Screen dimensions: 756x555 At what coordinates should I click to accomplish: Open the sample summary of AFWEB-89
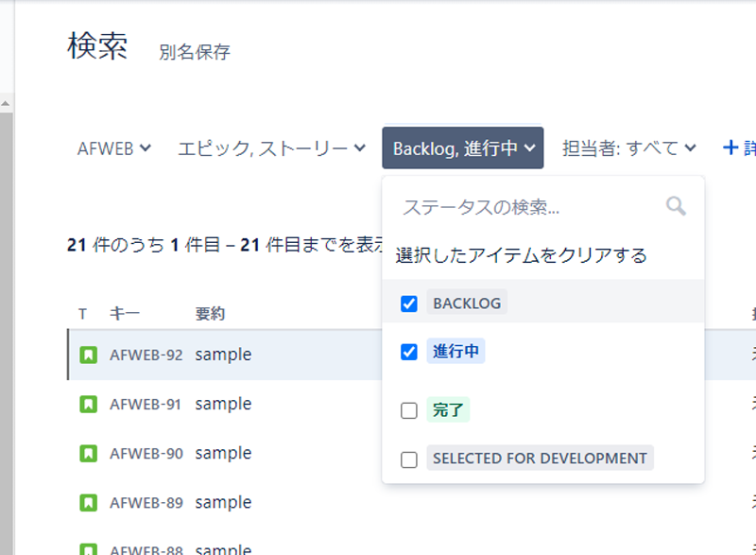[x=223, y=502]
